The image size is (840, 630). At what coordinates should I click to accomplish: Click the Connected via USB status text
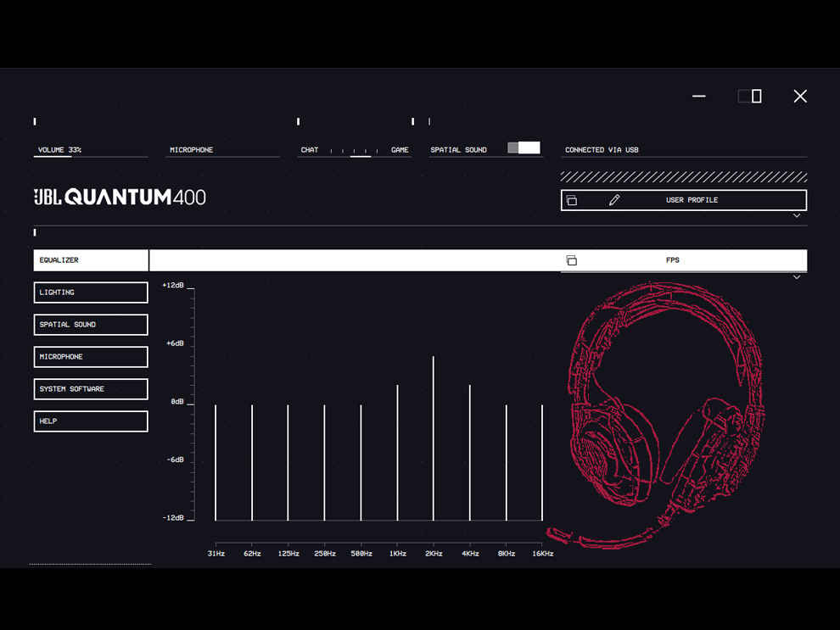(602, 150)
